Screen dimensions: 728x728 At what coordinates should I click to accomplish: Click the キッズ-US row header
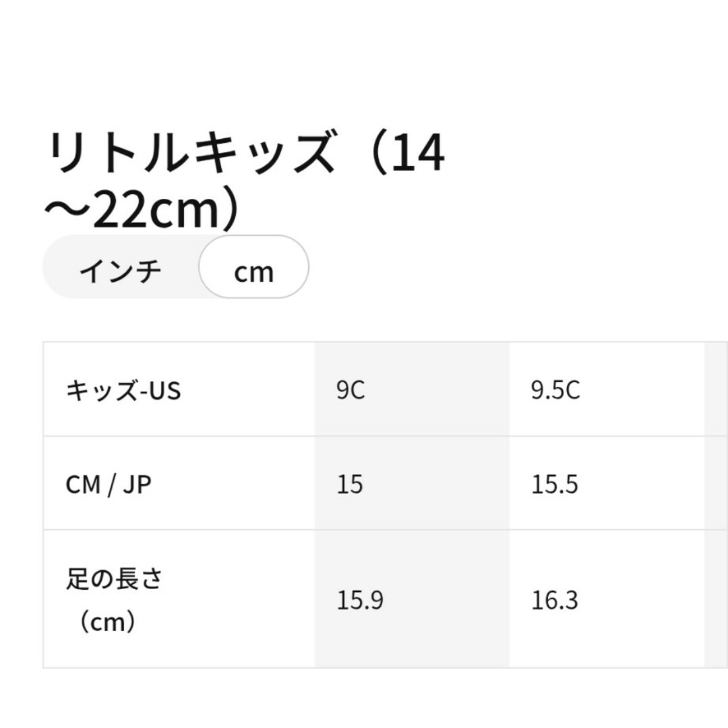pyautogui.click(x=179, y=389)
